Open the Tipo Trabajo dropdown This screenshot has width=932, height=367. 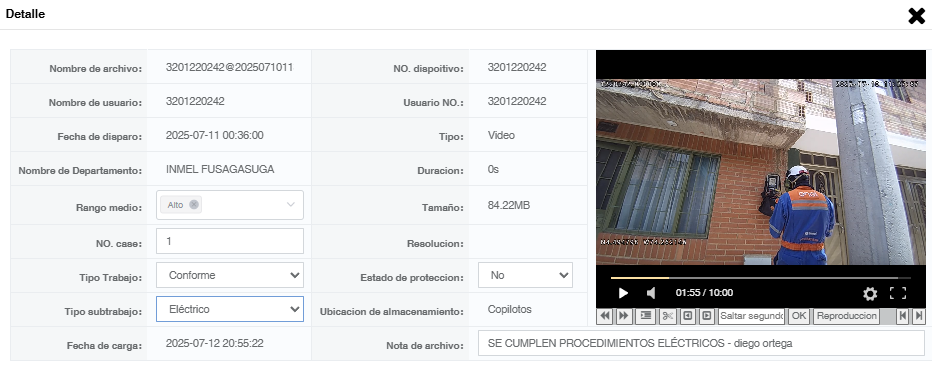pos(230,275)
